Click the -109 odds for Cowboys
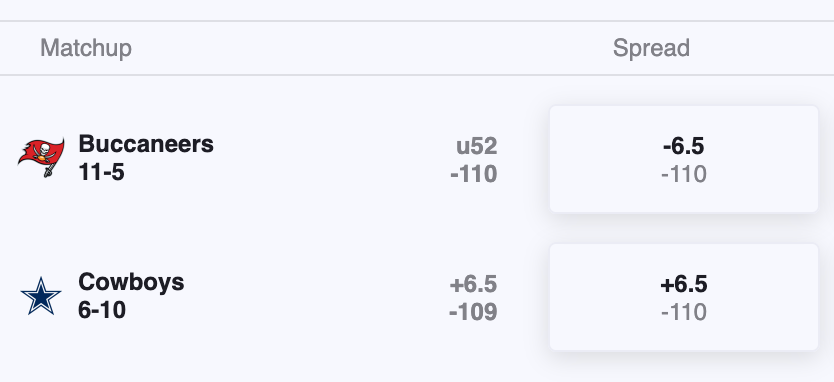Viewport: 834px width, 382px height. [473, 312]
